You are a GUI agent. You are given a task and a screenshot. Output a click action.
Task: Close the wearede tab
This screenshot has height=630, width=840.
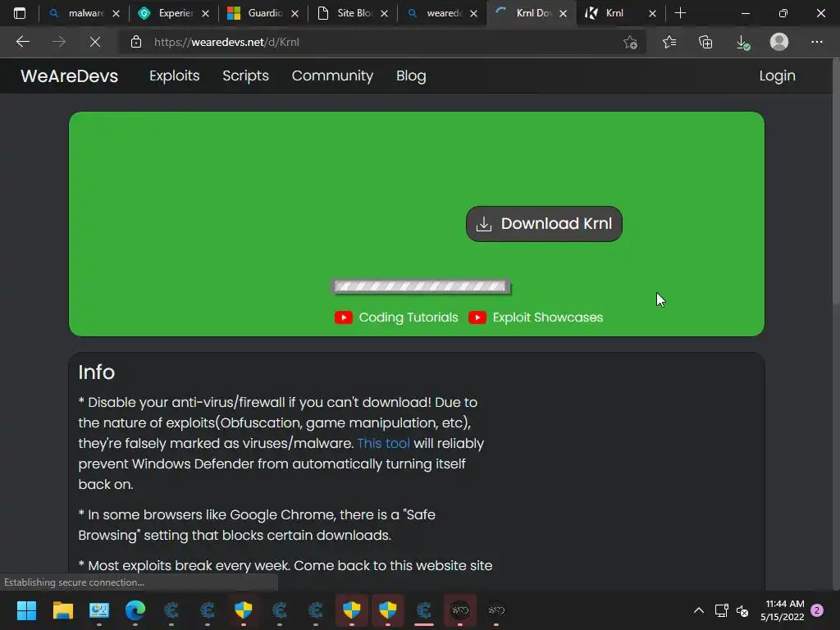click(473, 13)
